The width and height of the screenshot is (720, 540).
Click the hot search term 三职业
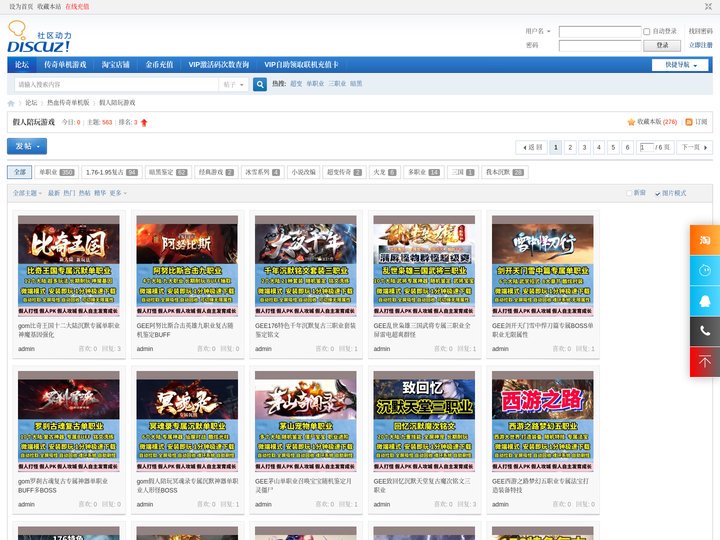point(337,84)
